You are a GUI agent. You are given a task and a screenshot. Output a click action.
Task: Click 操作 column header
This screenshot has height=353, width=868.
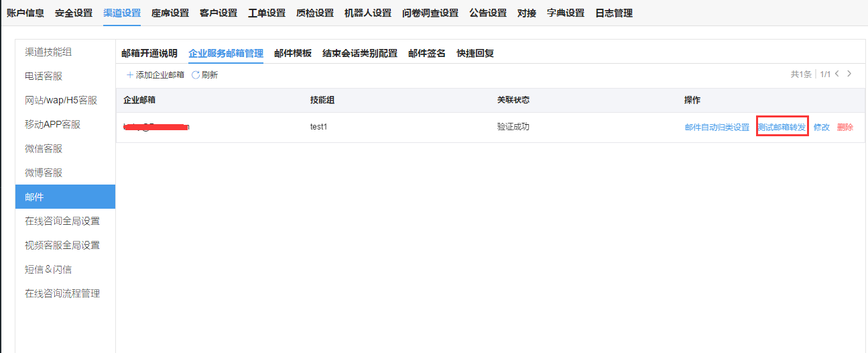click(692, 100)
